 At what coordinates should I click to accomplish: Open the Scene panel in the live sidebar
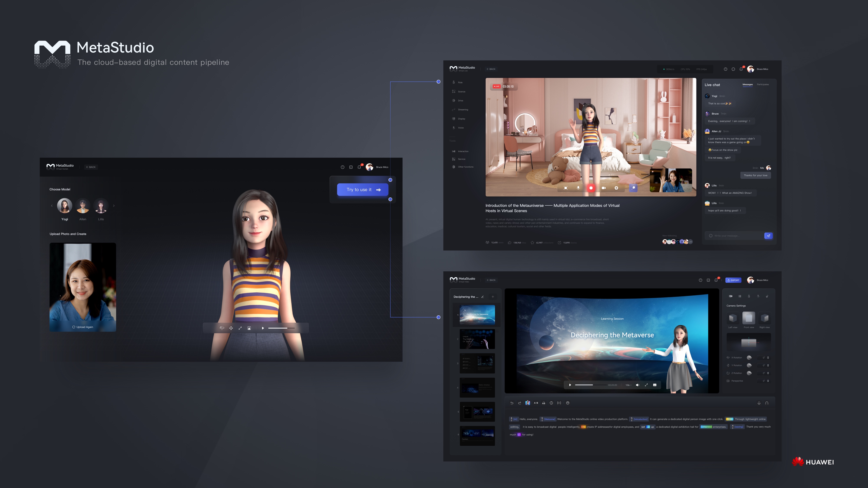coord(460,91)
